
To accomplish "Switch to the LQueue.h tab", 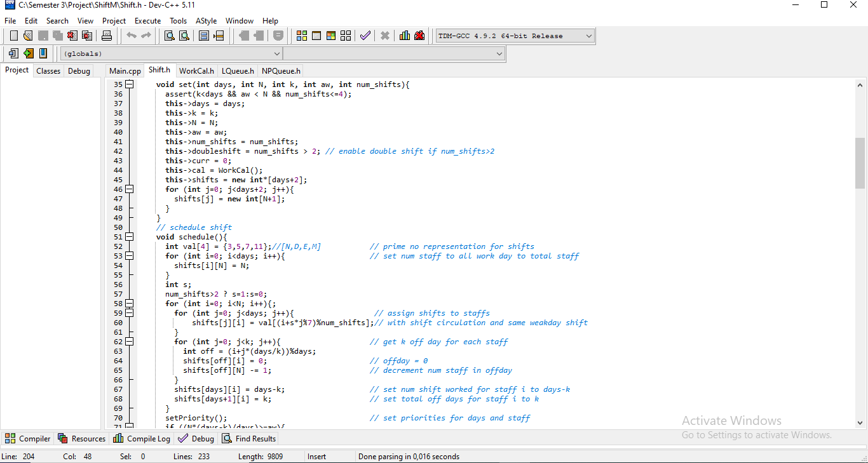I will point(238,71).
